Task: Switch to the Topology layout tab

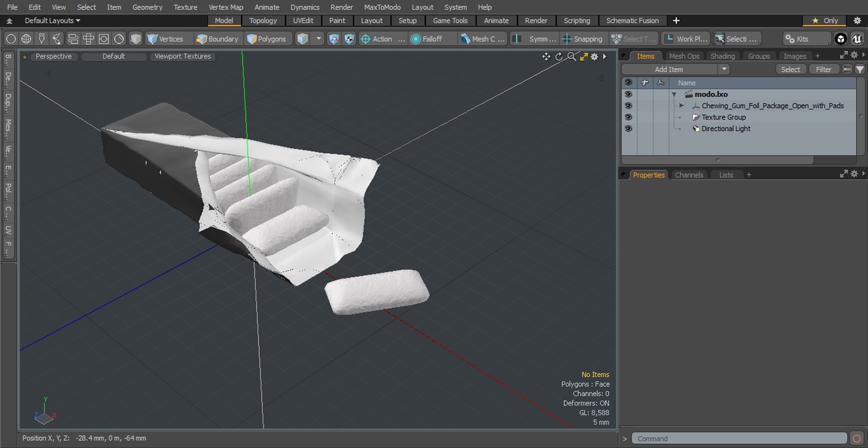Action: (x=263, y=20)
